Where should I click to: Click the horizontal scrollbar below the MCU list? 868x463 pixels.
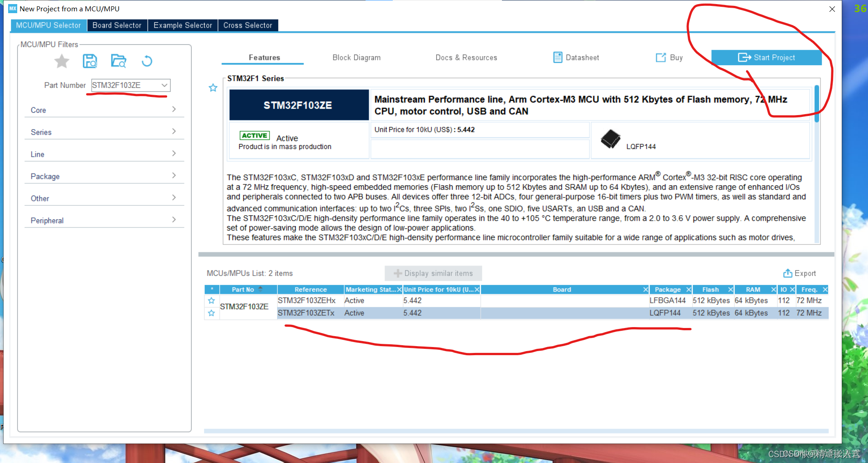[x=516, y=431]
